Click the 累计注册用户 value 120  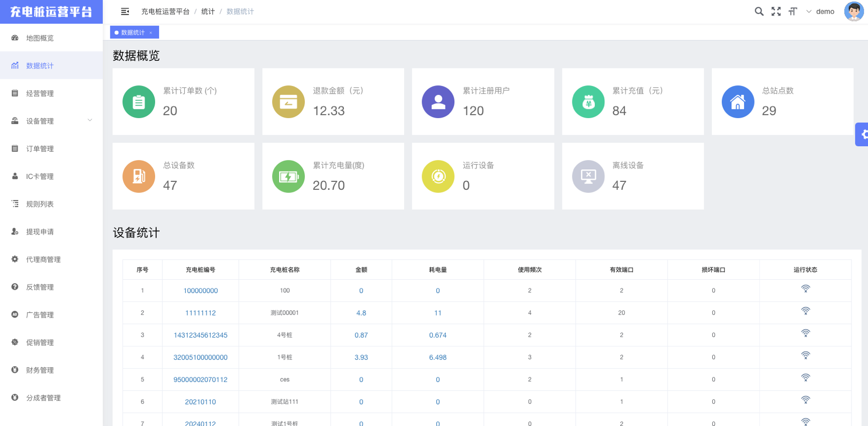click(x=473, y=111)
